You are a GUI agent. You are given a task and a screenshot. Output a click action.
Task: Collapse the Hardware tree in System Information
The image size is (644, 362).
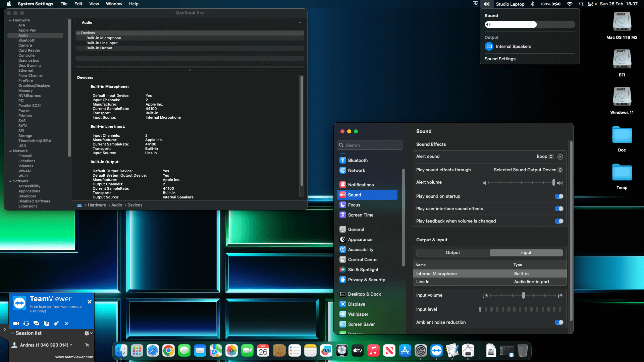coord(10,20)
